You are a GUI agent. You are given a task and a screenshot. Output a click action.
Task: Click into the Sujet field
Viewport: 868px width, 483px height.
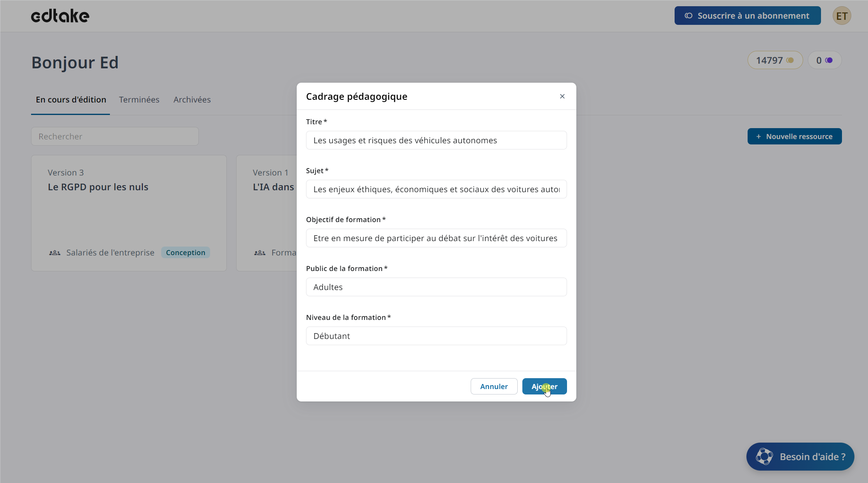coord(436,189)
